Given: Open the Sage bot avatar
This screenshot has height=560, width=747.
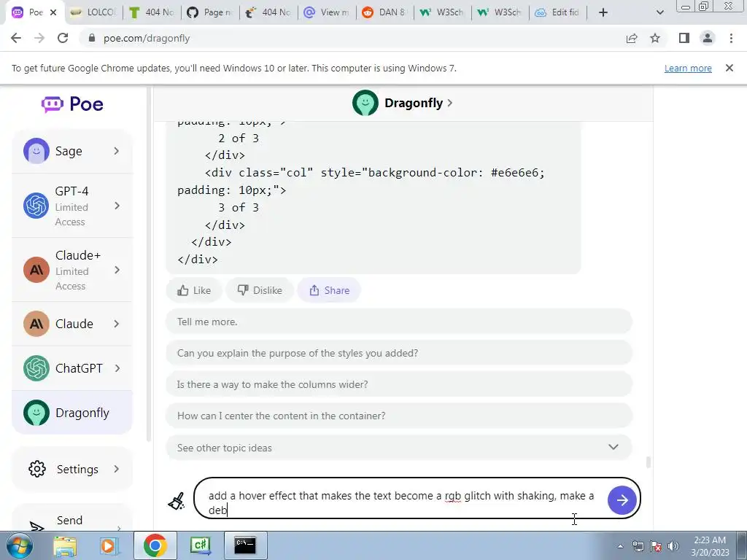Looking at the screenshot, I should (x=36, y=151).
